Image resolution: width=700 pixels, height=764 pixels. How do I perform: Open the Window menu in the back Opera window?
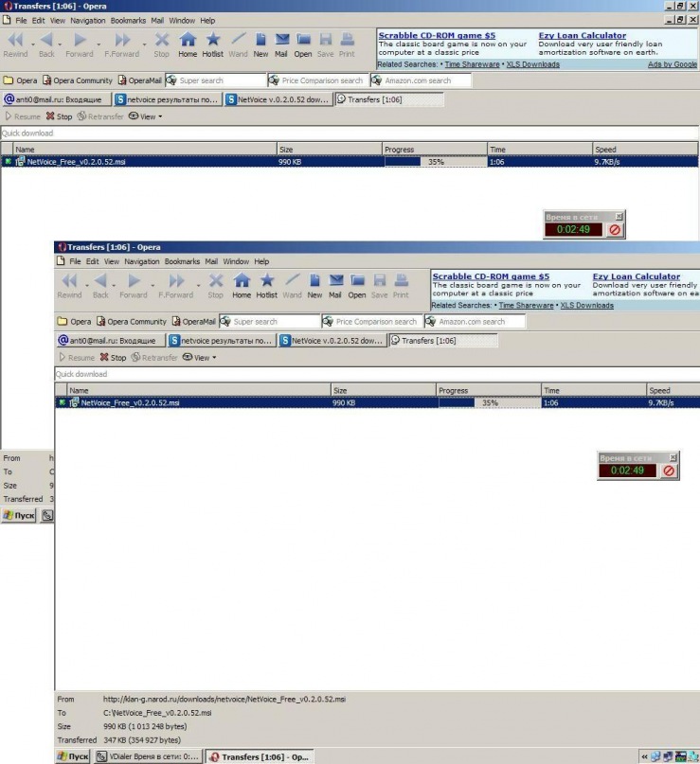click(x=182, y=21)
